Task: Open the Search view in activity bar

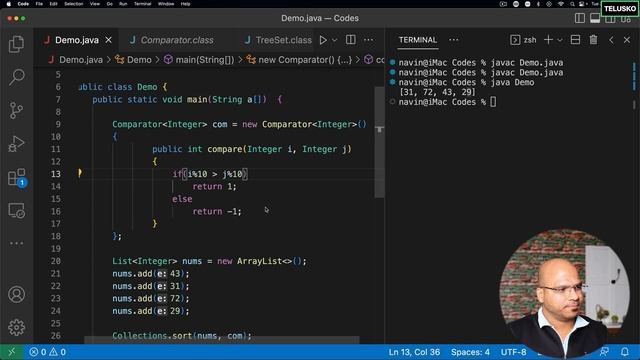Action: point(16,77)
